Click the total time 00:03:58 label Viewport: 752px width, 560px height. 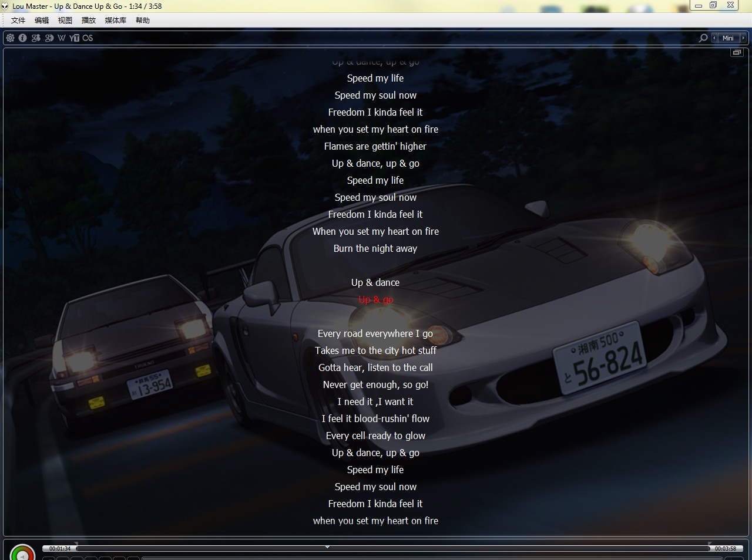(726, 548)
